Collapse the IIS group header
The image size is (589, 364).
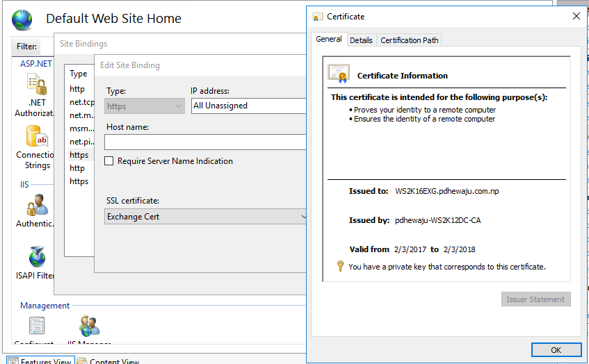(x=24, y=185)
